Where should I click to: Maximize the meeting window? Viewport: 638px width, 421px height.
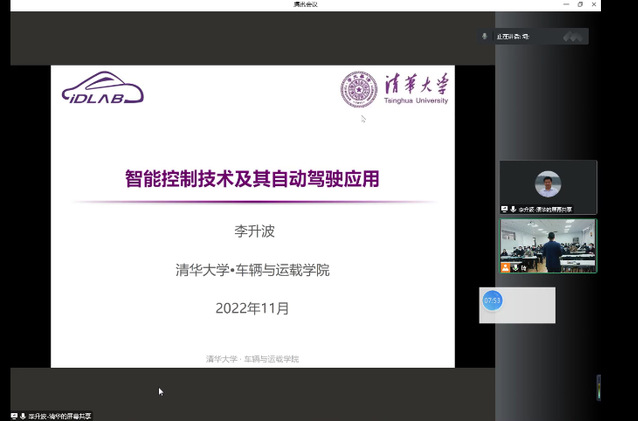tap(580, 5)
